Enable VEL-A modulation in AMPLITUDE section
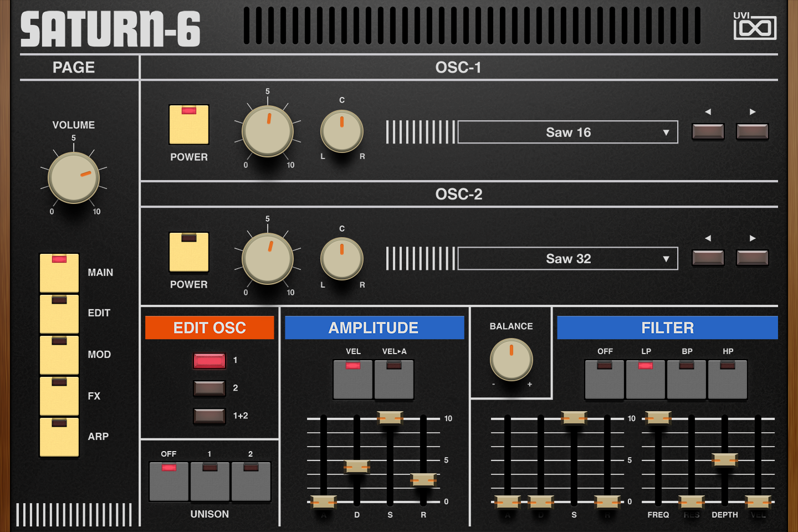This screenshot has width=798, height=532. 393,380
